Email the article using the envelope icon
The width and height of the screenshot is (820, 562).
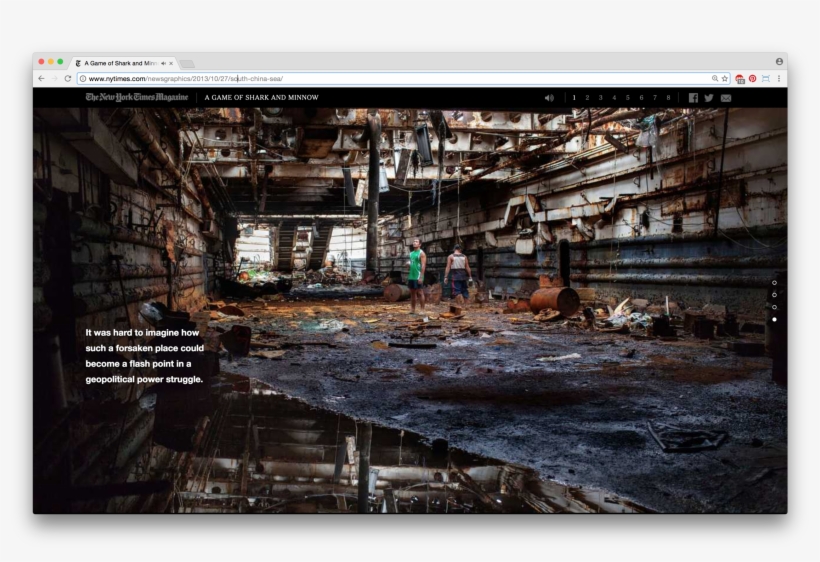click(726, 98)
